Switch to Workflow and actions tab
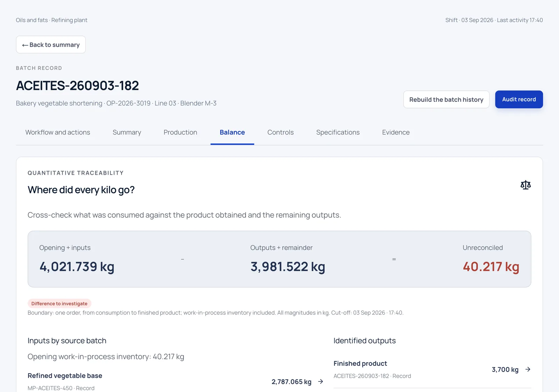Image resolution: width=559 pixels, height=392 pixels. click(58, 132)
